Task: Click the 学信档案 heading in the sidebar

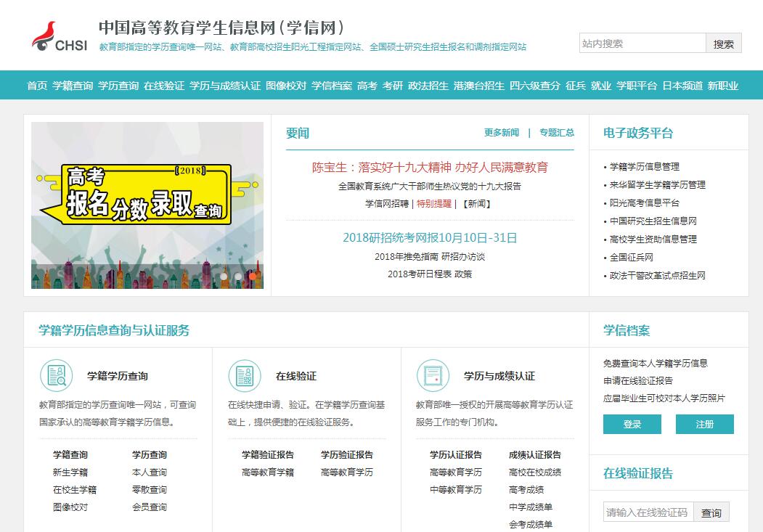Action: (627, 331)
